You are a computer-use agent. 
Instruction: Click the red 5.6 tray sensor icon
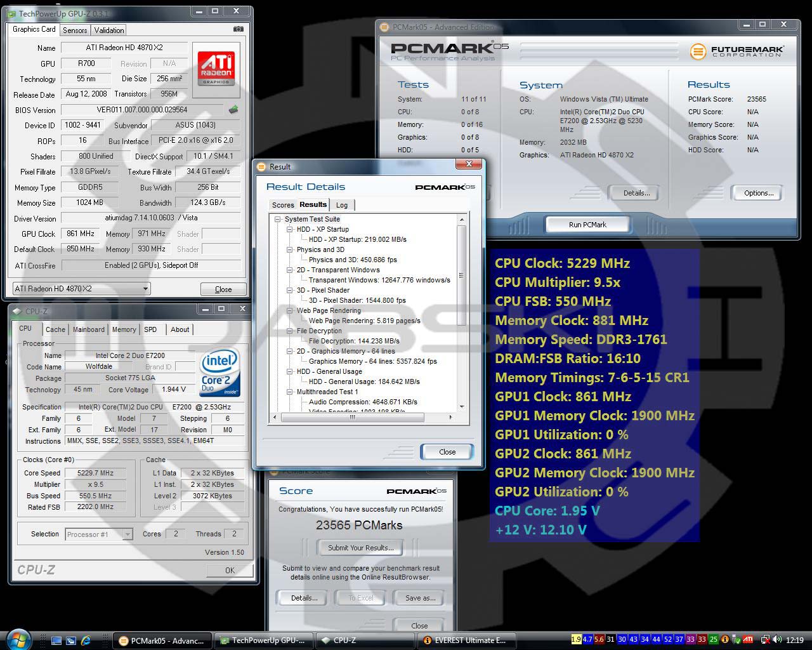pos(599,640)
